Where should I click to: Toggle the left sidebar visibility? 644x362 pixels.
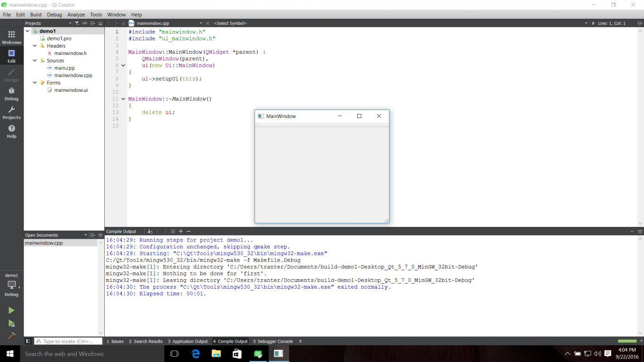click(x=28, y=341)
